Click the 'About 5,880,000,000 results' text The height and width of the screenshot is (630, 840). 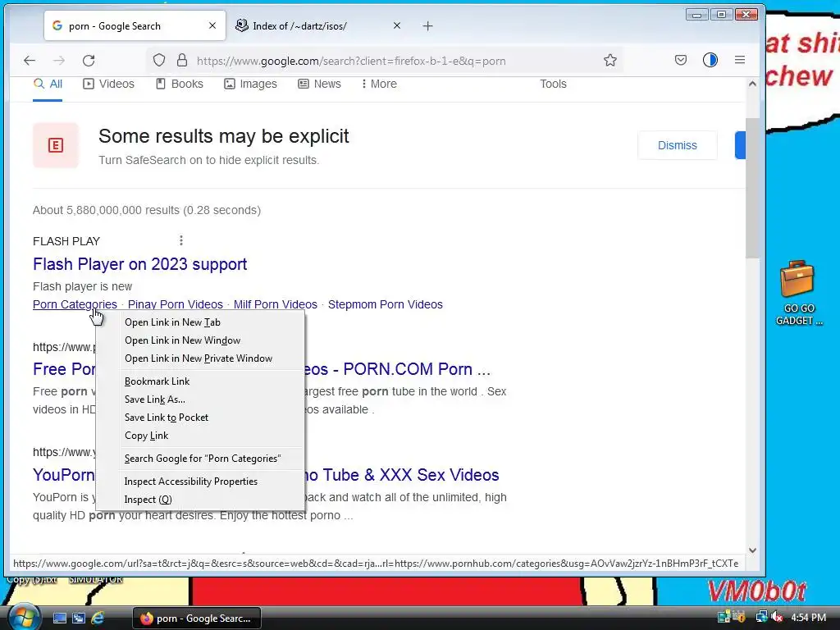(x=147, y=210)
